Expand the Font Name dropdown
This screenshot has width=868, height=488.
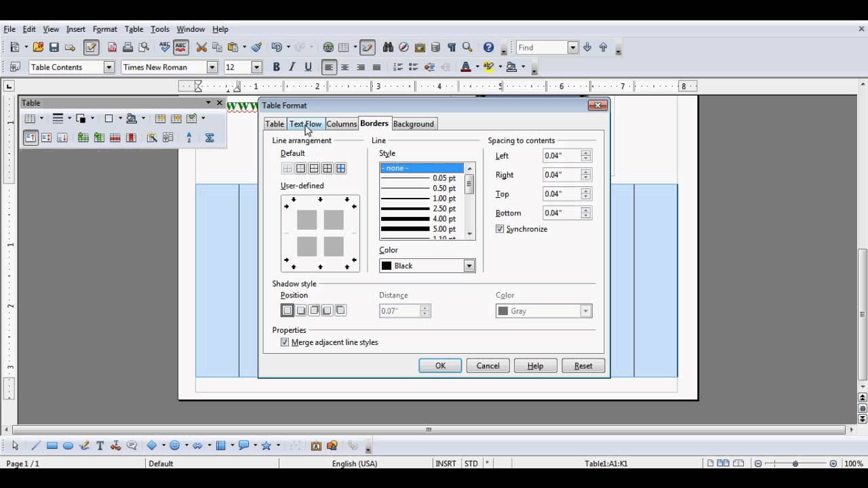212,67
